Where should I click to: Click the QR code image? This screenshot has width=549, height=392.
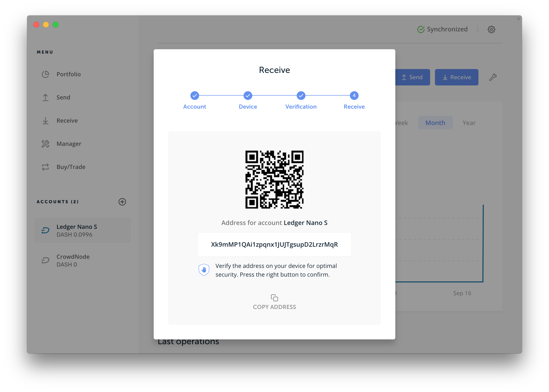coord(274,180)
